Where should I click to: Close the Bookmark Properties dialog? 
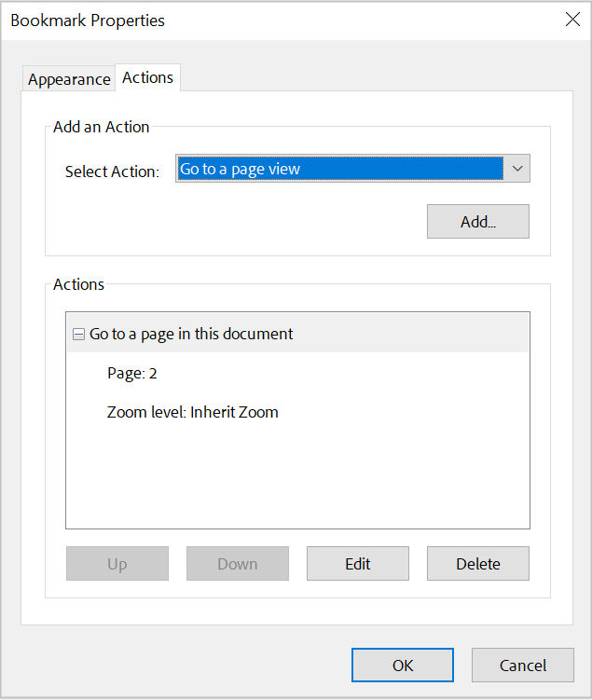[572, 20]
